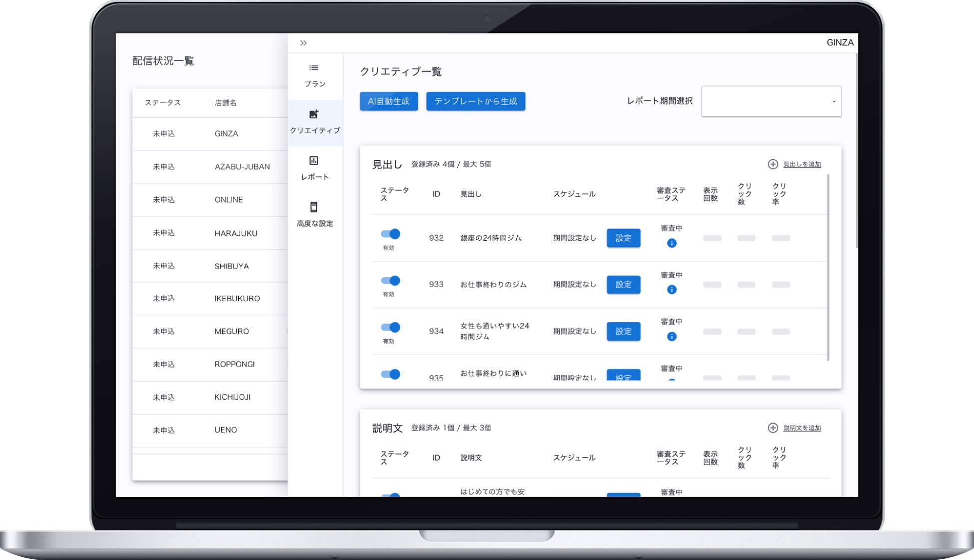Open the report period dropdown
The image size is (974, 560).
(x=771, y=101)
